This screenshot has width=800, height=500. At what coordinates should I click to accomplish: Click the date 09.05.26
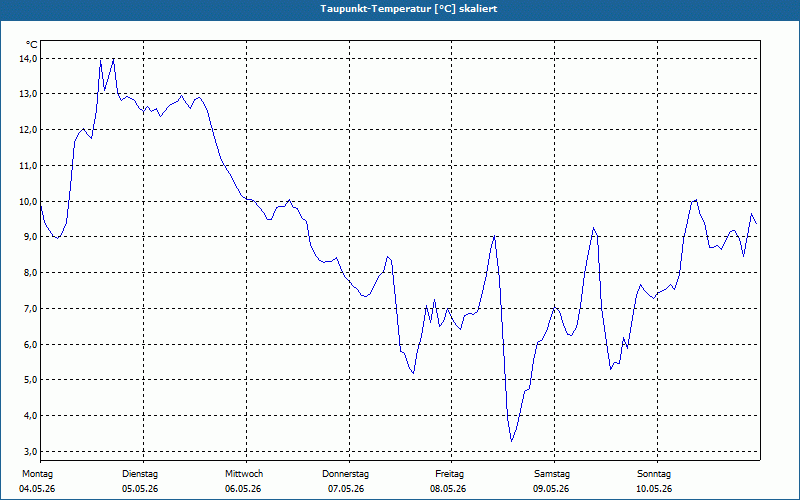click(551, 489)
